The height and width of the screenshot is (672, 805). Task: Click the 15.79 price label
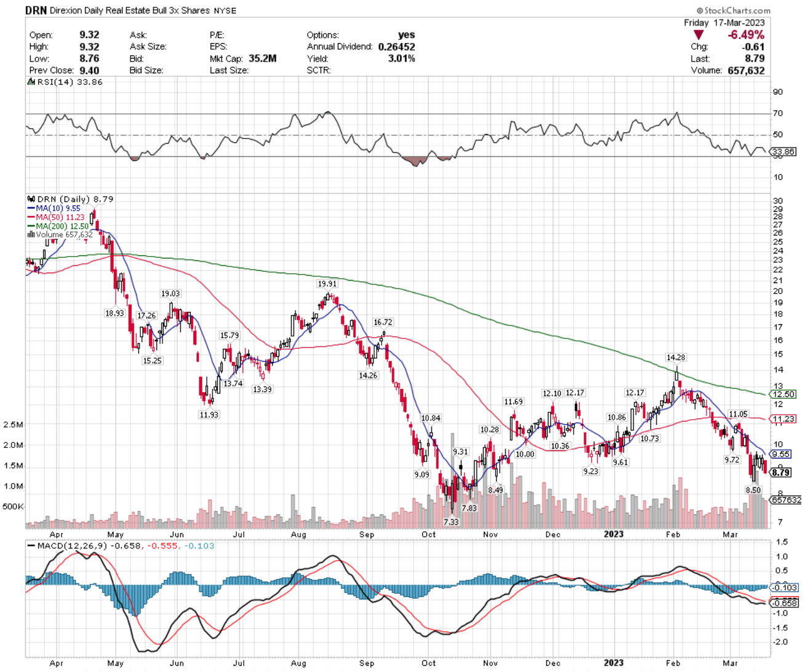[230, 335]
